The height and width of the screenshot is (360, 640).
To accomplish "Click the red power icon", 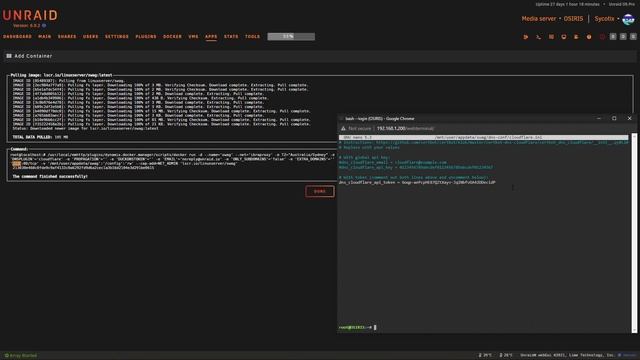I will (x=602, y=37).
